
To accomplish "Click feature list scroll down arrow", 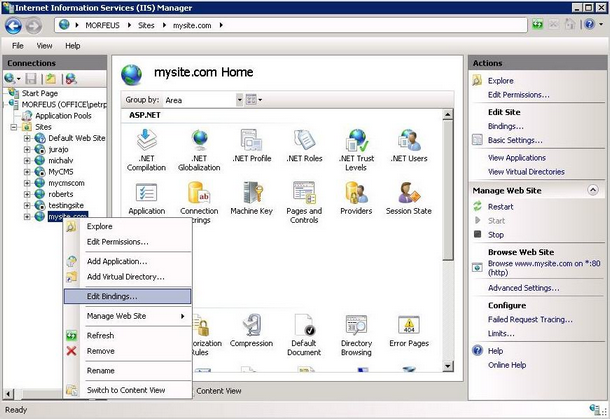I will (447, 366).
